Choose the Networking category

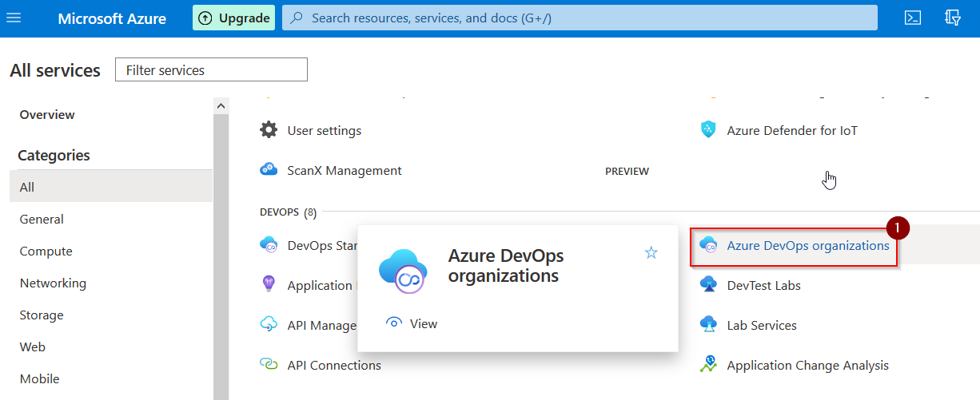[x=53, y=283]
